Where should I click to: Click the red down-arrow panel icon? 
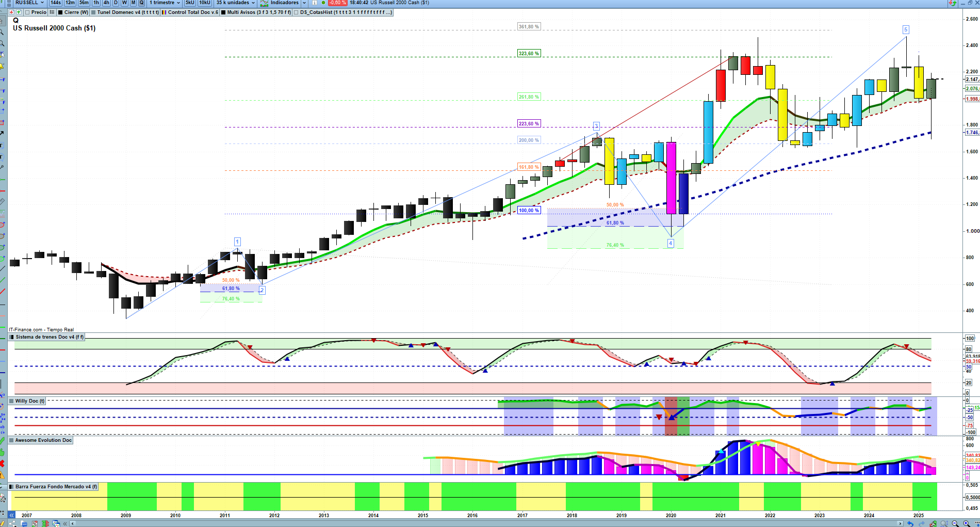[x=11, y=12]
